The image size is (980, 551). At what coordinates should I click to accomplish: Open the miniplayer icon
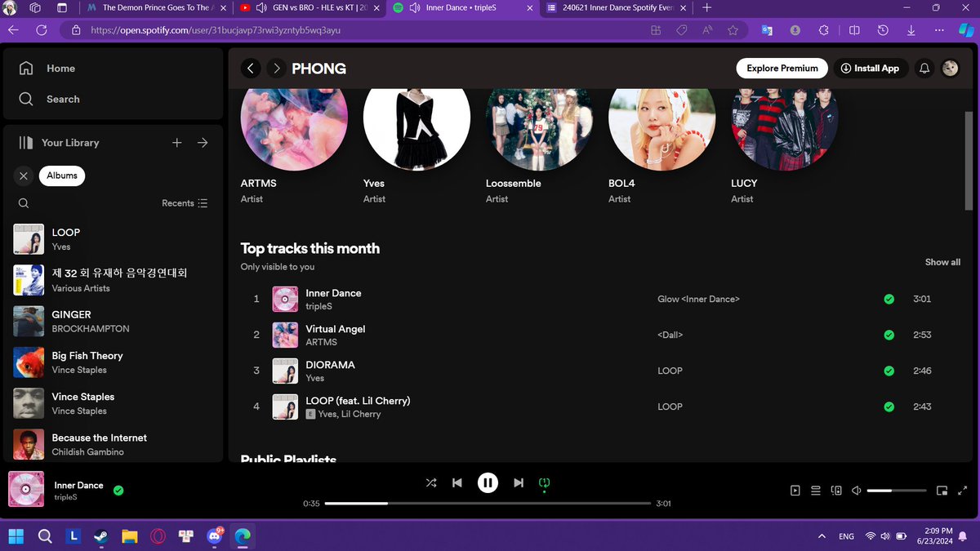[942, 491]
